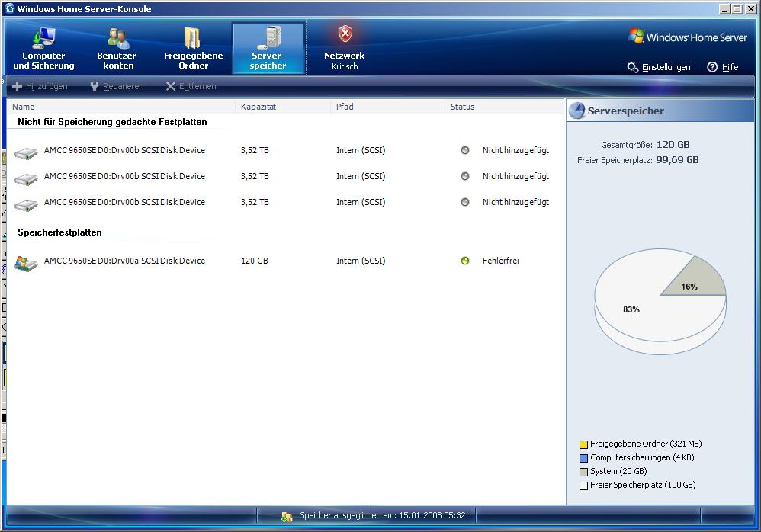Open the Computer und Sicherung tab
Viewport: 761px width, 532px height.
pos(43,49)
